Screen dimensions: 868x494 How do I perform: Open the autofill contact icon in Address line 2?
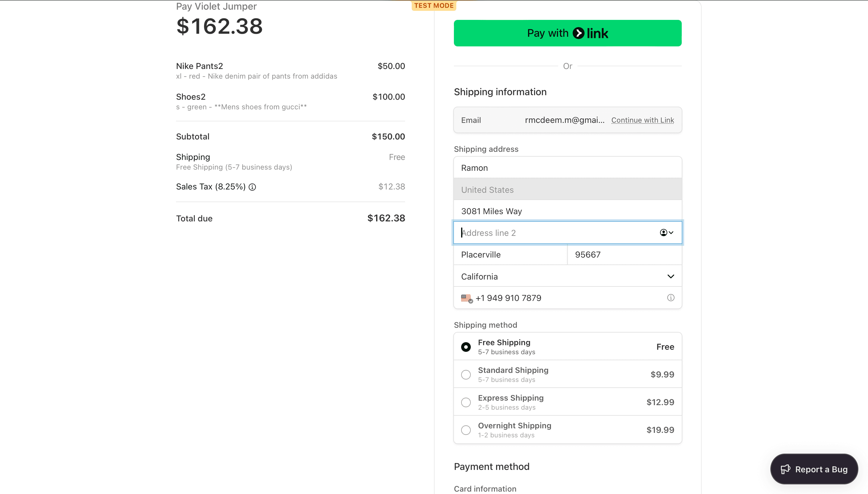(666, 233)
